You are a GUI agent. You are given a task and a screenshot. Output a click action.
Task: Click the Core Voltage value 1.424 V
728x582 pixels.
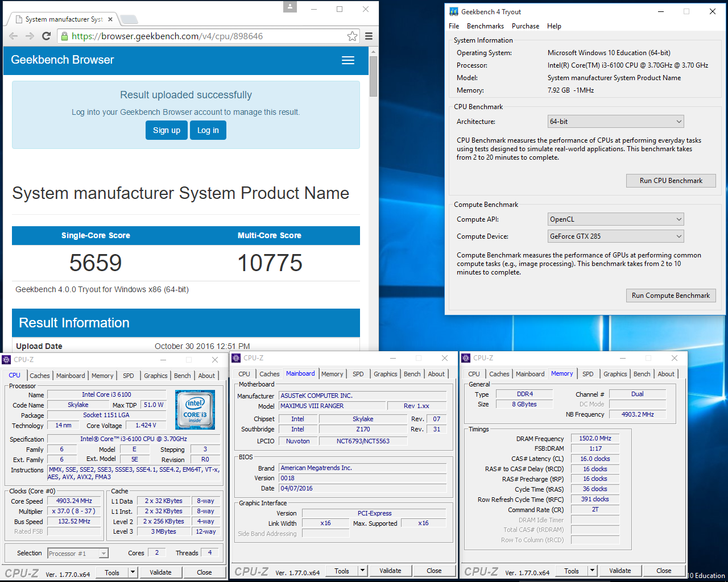(146, 425)
